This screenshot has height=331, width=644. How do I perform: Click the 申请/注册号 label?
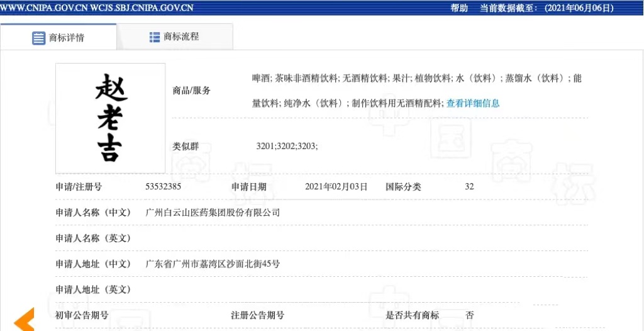[79, 187]
